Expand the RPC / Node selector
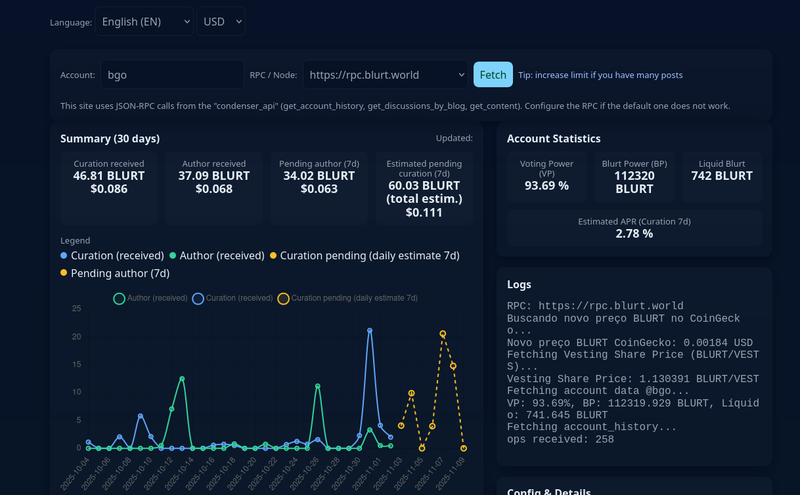Image resolution: width=800 pixels, height=495 pixels. pyautogui.click(x=385, y=75)
